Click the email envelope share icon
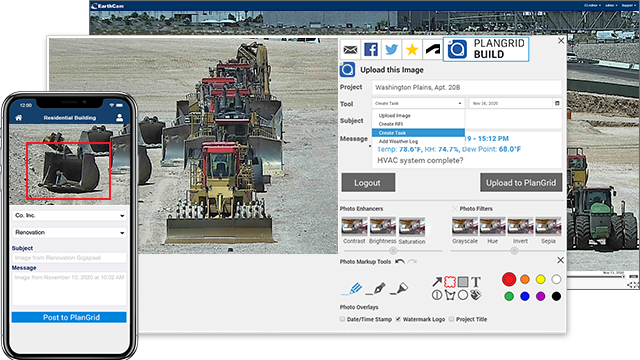The width and height of the screenshot is (640, 360). [x=350, y=50]
